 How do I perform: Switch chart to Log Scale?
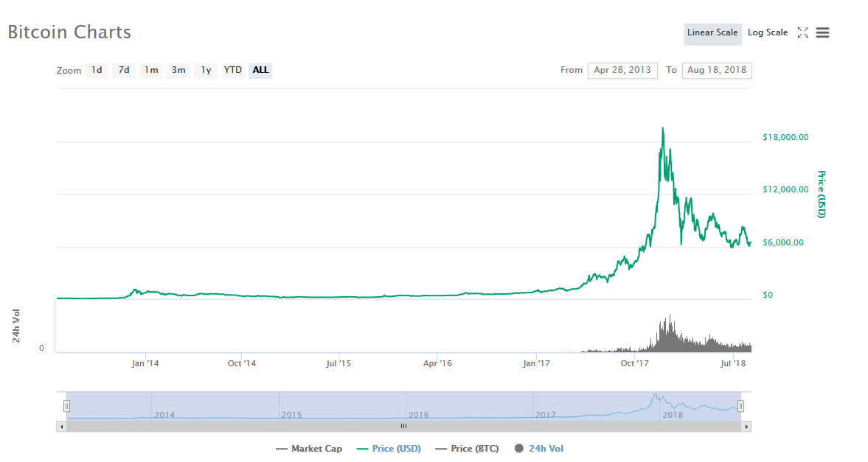(x=767, y=32)
